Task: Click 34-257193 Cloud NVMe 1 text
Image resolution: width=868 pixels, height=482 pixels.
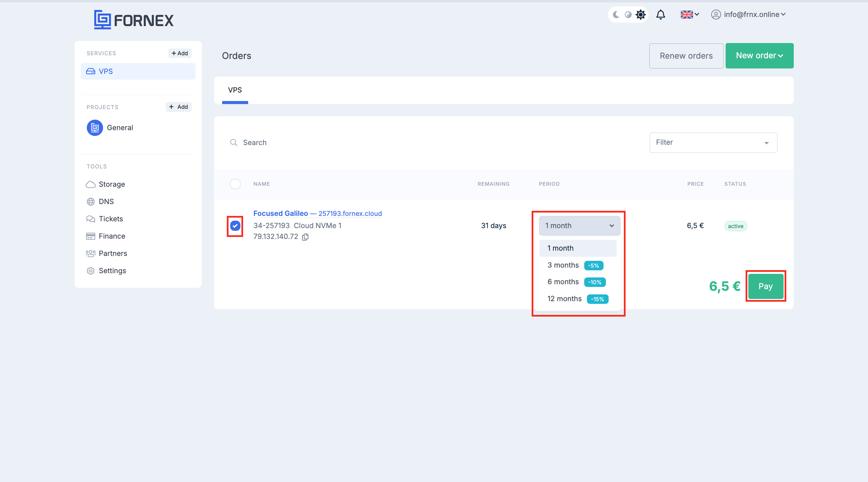Action: 297,226
